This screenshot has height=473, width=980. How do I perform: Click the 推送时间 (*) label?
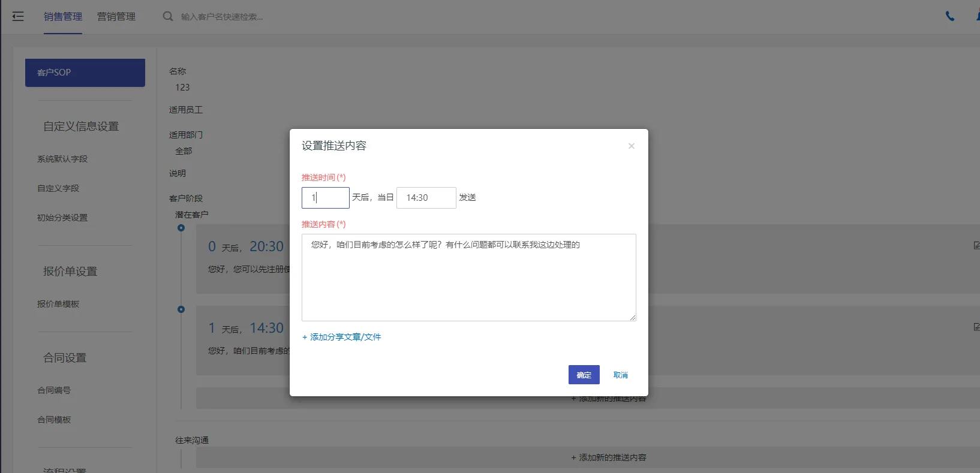324,177
